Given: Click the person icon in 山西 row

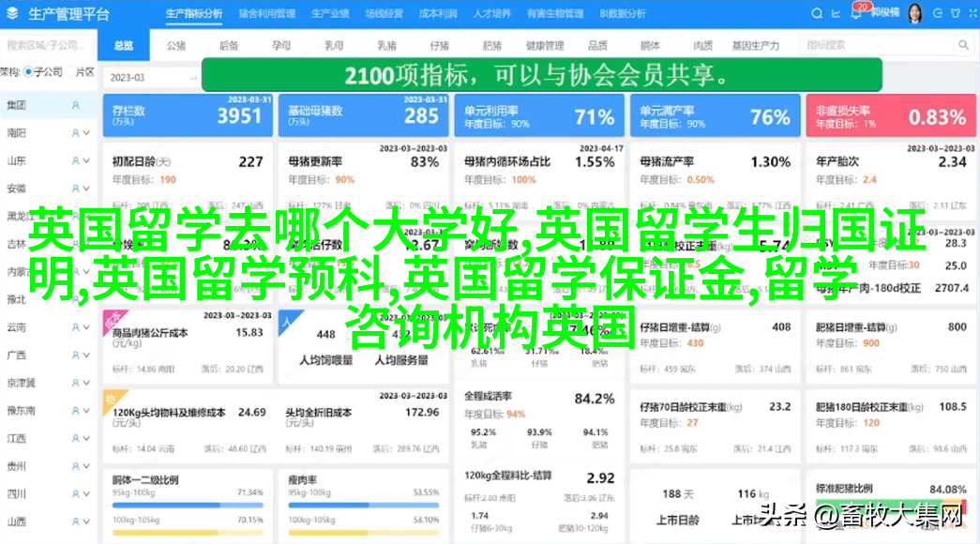Looking at the screenshot, I should 76,521.
